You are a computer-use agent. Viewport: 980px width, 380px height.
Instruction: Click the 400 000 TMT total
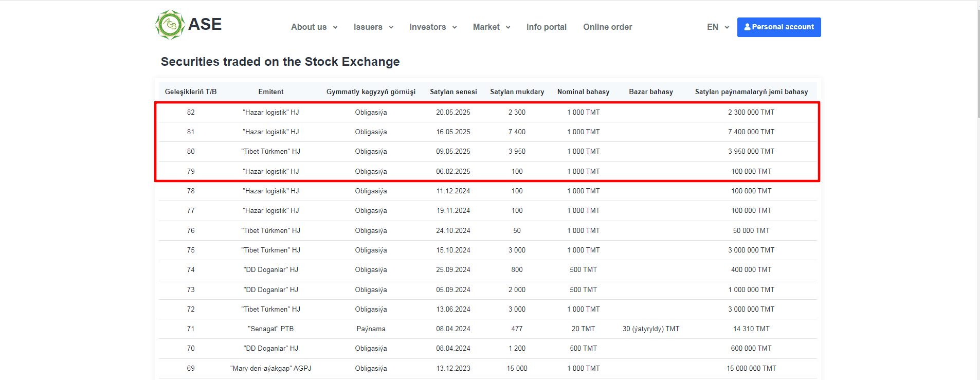click(751, 269)
